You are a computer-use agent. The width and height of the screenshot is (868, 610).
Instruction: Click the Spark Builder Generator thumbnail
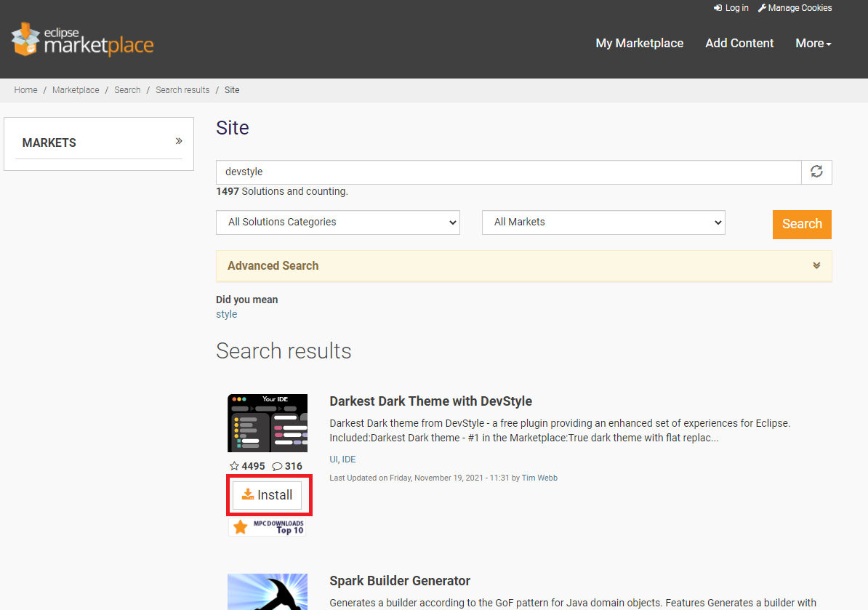coord(268,592)
